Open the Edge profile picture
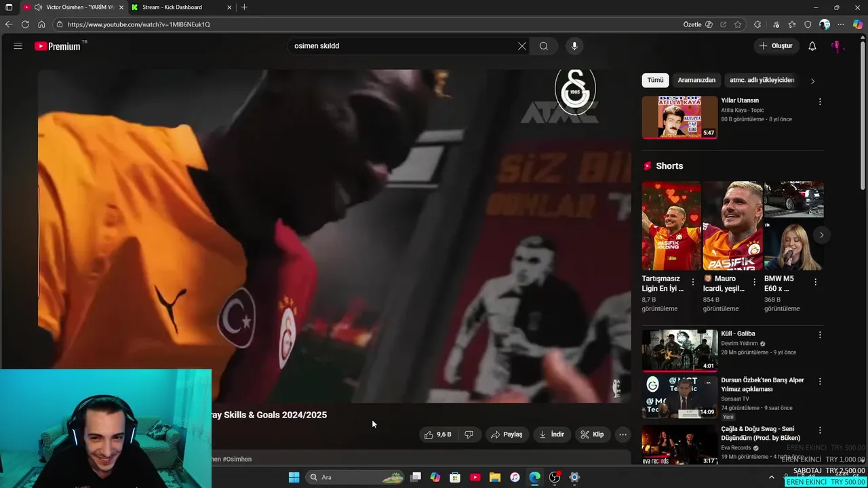The height and width of the screenshot is (488, 868). tap(825, 24)
